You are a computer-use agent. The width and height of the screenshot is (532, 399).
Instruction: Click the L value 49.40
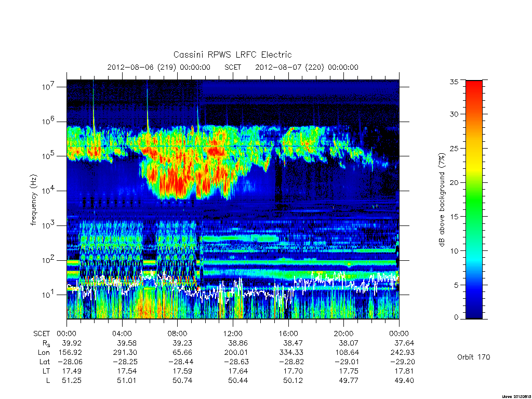[404, 380]
